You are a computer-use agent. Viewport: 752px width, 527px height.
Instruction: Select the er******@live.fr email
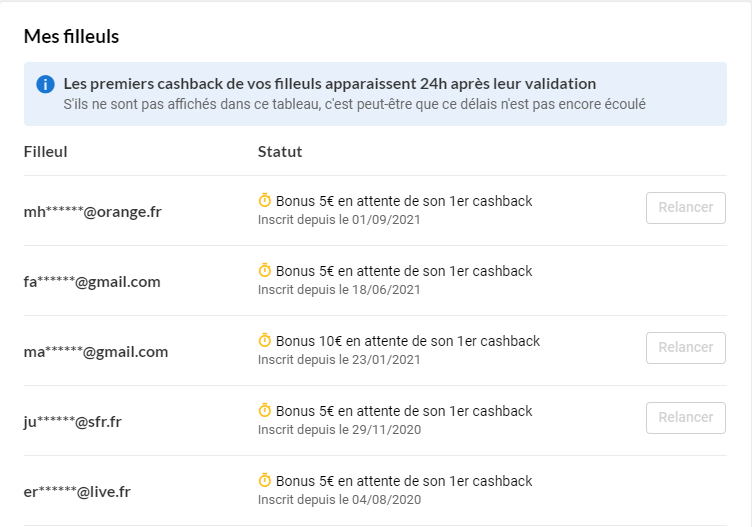pos(77,492)
